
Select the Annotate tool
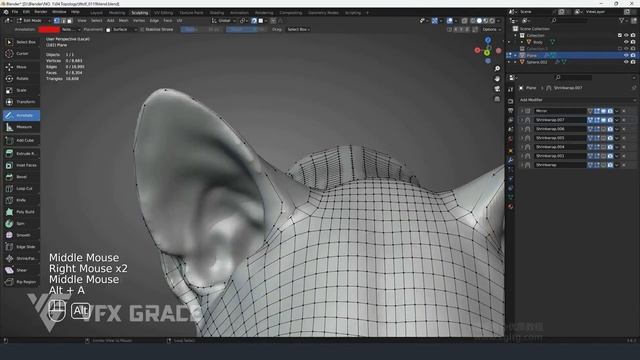(22, 116)
